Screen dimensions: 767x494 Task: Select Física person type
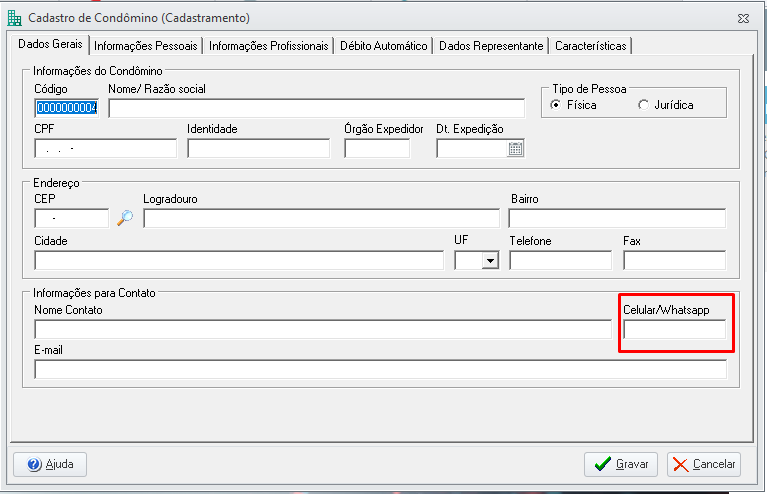pyautogui.click(x=555, y=105)
